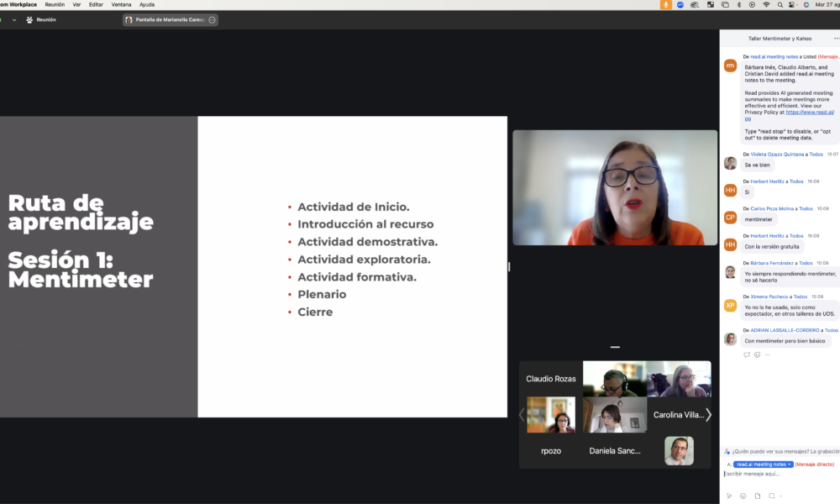Click the 'Se ve bien' chat message
This screenshot has width=840, height=504.
tap(757, 165)
